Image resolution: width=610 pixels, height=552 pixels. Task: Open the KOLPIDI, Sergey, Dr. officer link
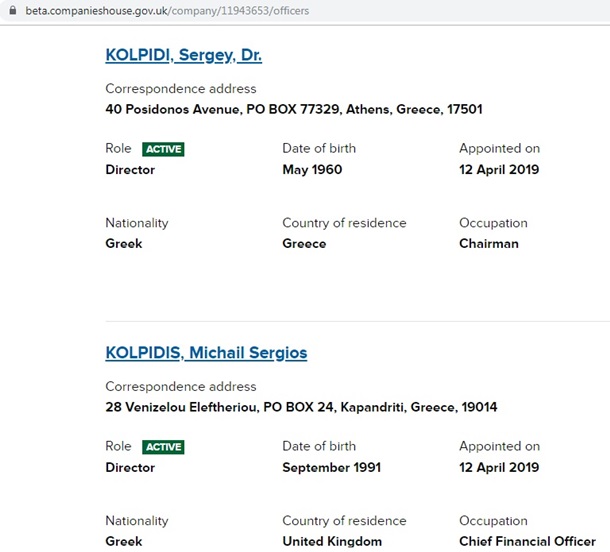pyautogui.click(x=184, y=55)
